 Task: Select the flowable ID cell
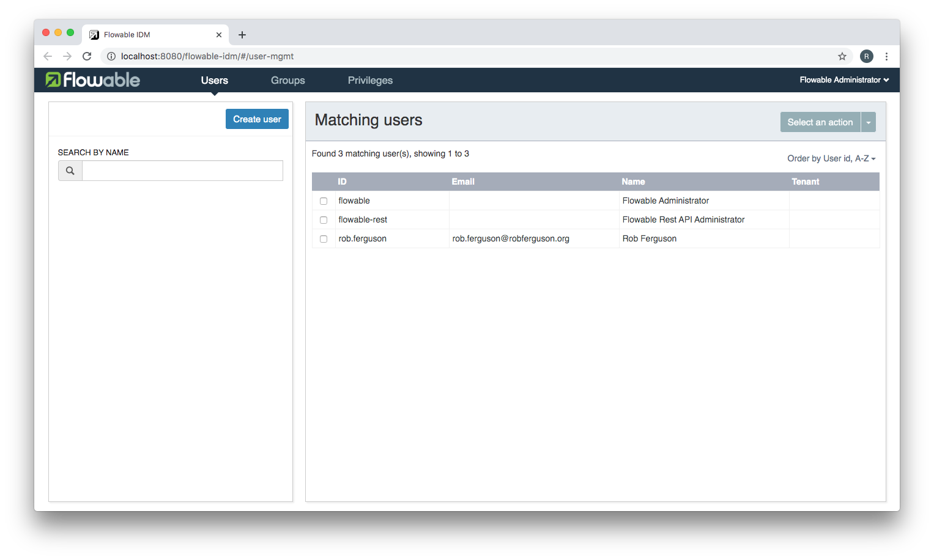392,201
